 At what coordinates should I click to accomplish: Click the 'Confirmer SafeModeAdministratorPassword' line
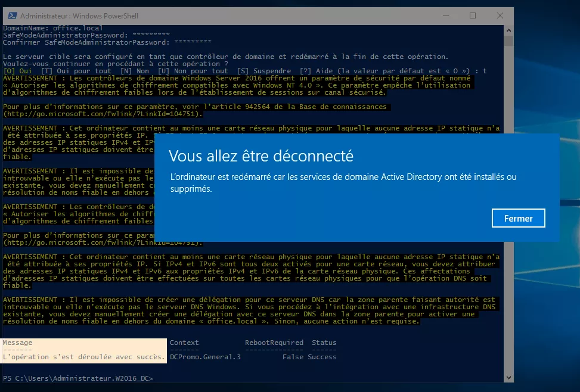click(107, 42)
